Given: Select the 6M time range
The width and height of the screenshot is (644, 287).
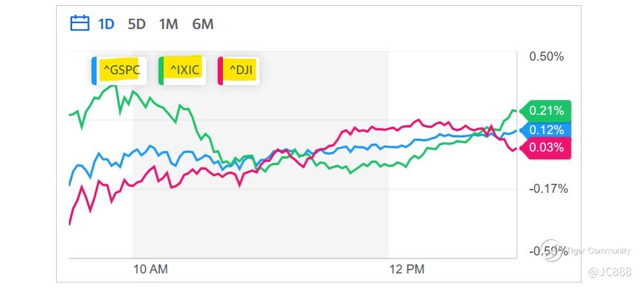Looking at the screenshot, I should (x=202, y=25).
